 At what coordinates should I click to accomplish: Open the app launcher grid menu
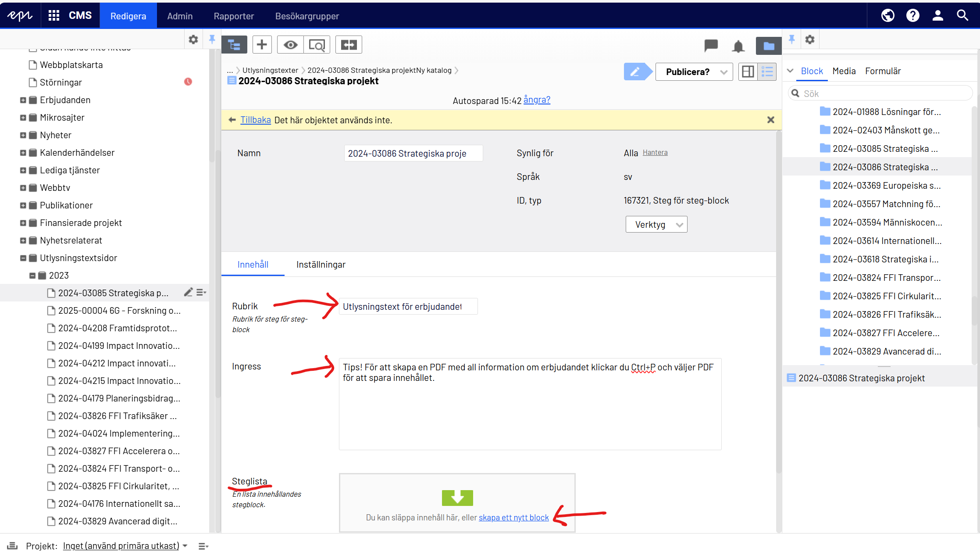54,16
